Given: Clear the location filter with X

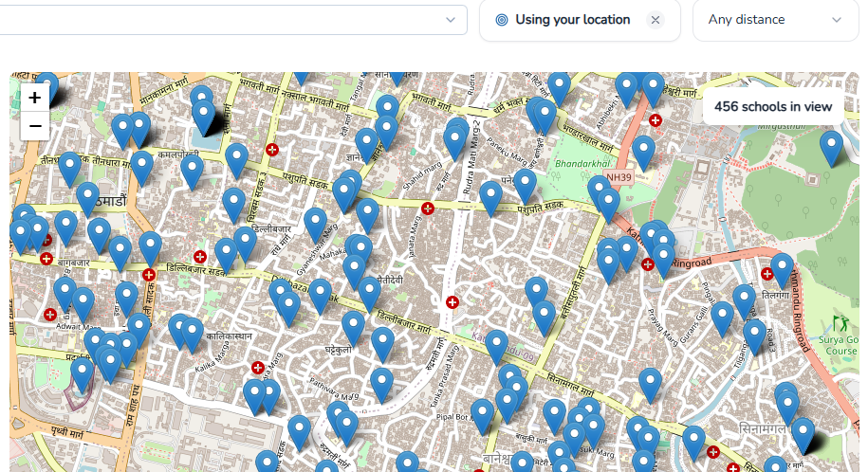Looking at the screenshot, I should click(656, 20).
